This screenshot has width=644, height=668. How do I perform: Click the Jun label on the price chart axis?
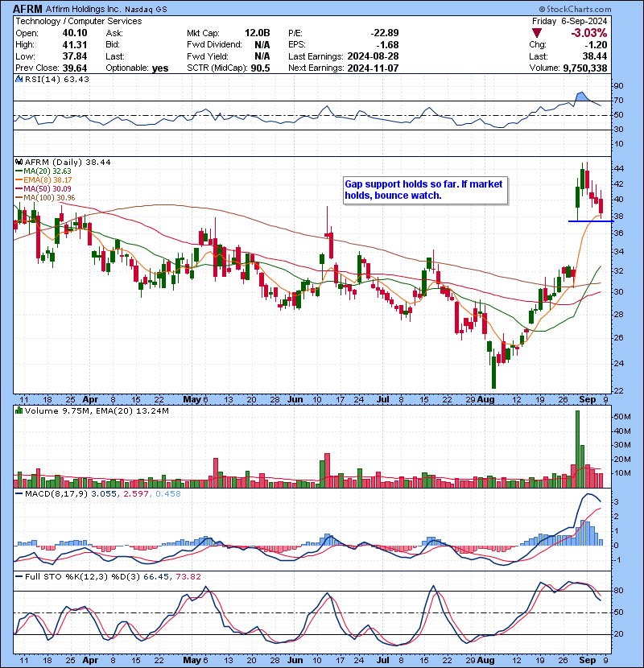(295, 400)
